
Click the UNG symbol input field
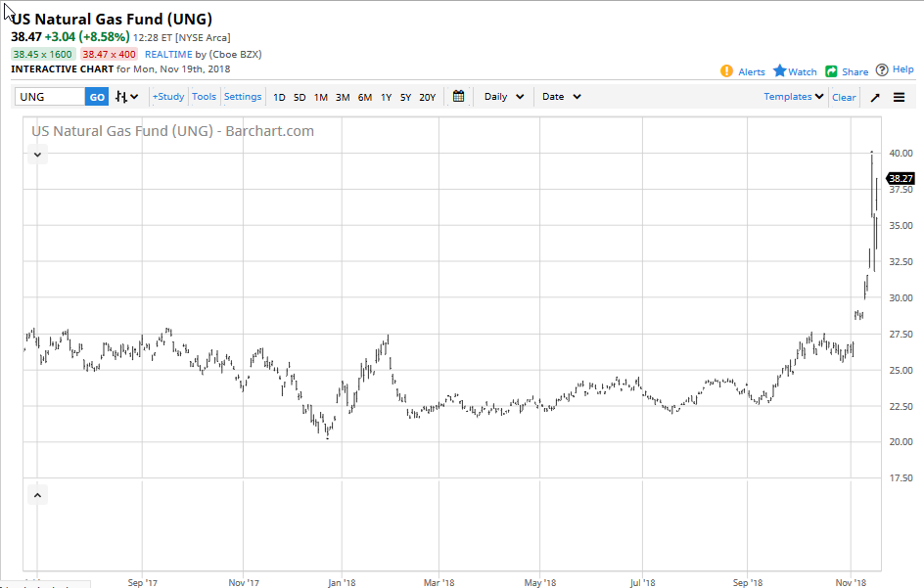[50, 97]
